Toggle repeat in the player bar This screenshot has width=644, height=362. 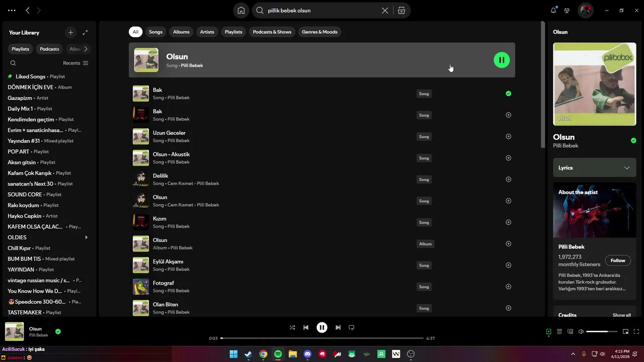[352, 327]
